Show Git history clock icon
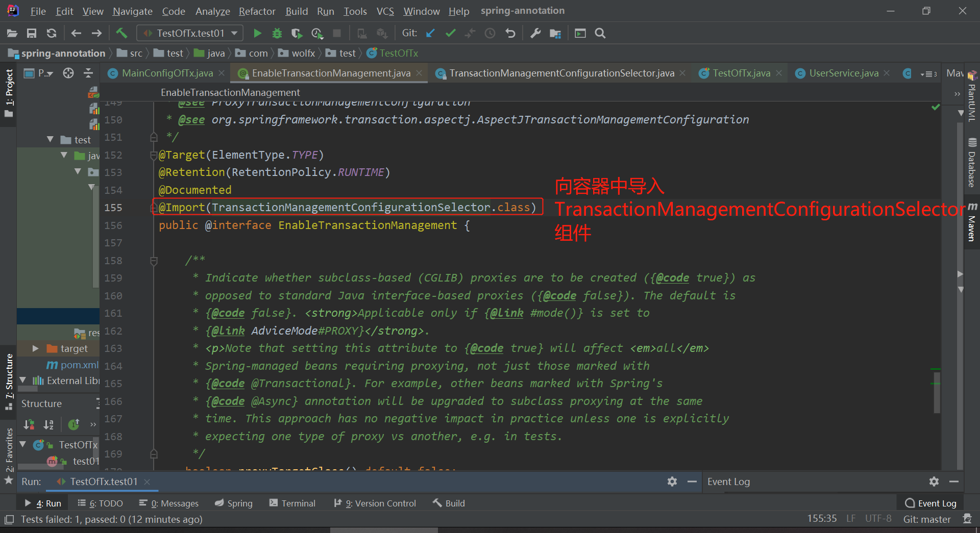 tap(490, 33)
